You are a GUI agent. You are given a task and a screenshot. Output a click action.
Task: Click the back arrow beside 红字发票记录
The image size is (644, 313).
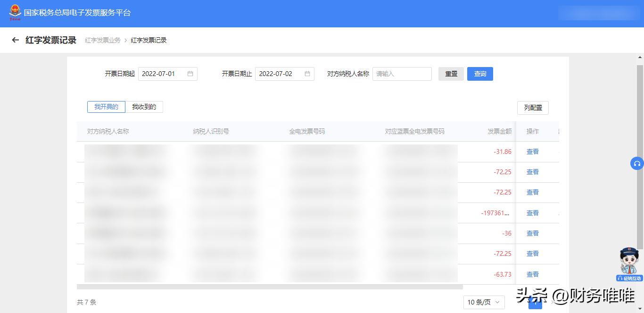tap(15, 40)
